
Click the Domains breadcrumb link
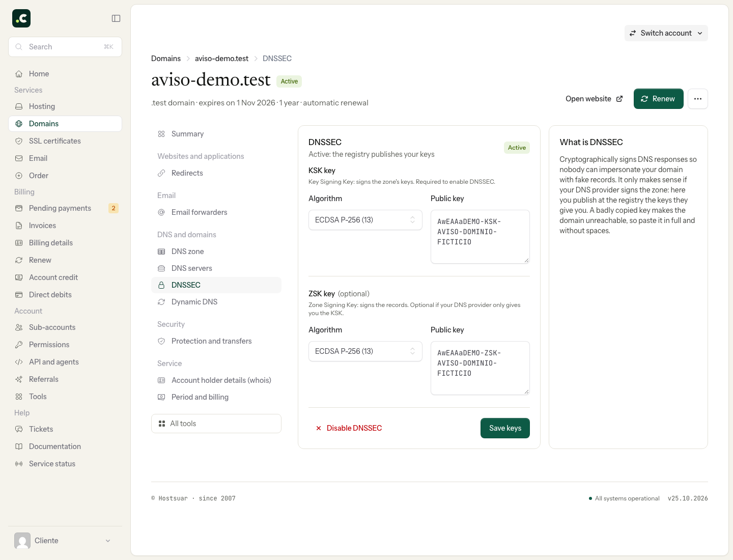coord(166,59)
